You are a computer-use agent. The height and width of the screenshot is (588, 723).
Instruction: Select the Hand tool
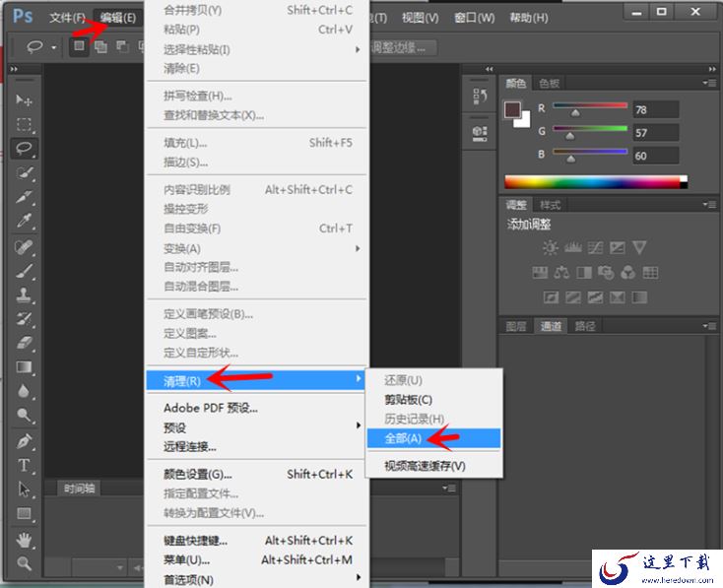coord(24,540)
